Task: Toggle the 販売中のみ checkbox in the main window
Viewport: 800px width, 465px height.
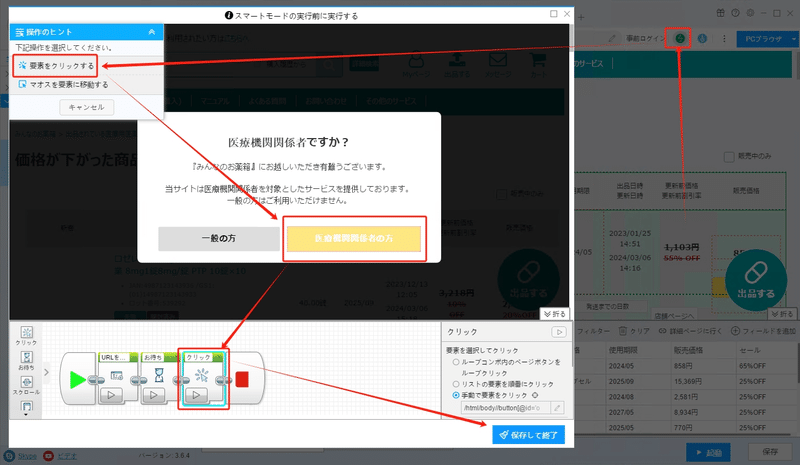Action: [x=729, y=157]
